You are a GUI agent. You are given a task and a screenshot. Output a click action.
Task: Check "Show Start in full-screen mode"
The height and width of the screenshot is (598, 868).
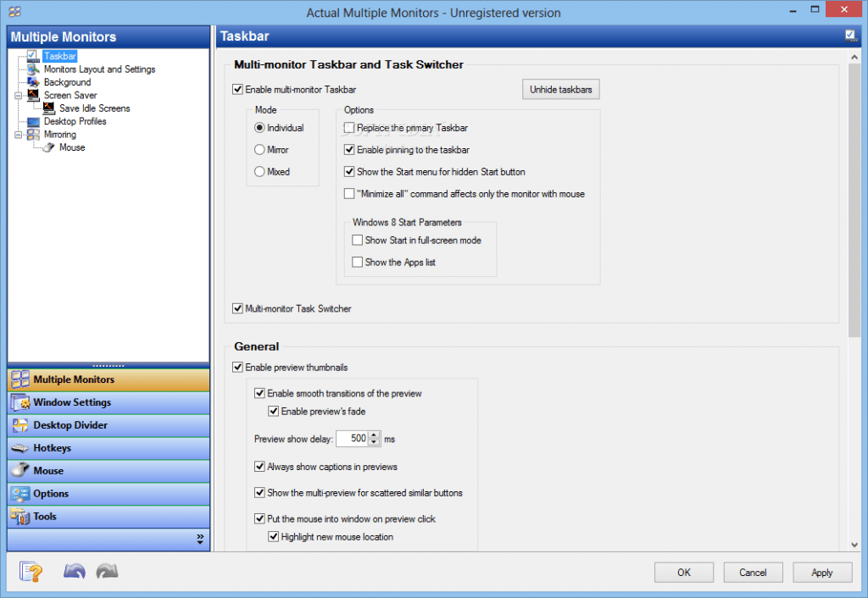pyautogui.click(x=358, y=240)
